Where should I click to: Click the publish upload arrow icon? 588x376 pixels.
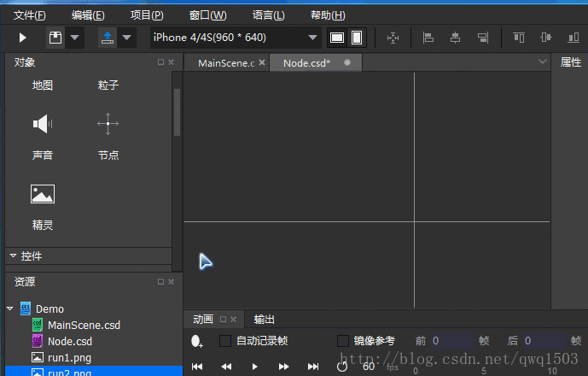coord(108,38)
